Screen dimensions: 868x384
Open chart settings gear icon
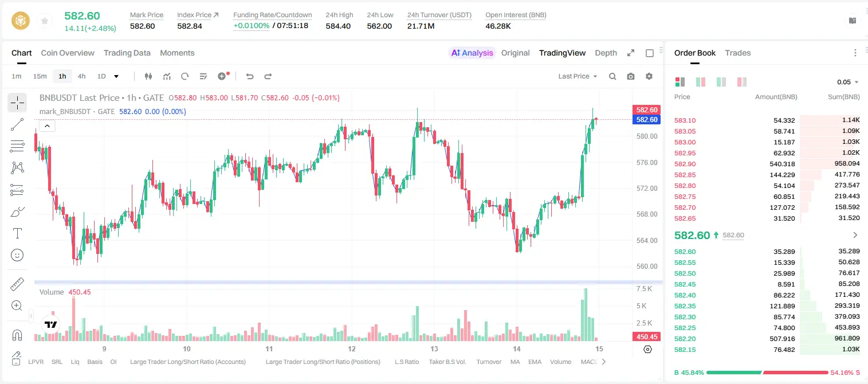pyautogui.click(x=649, y=76)
